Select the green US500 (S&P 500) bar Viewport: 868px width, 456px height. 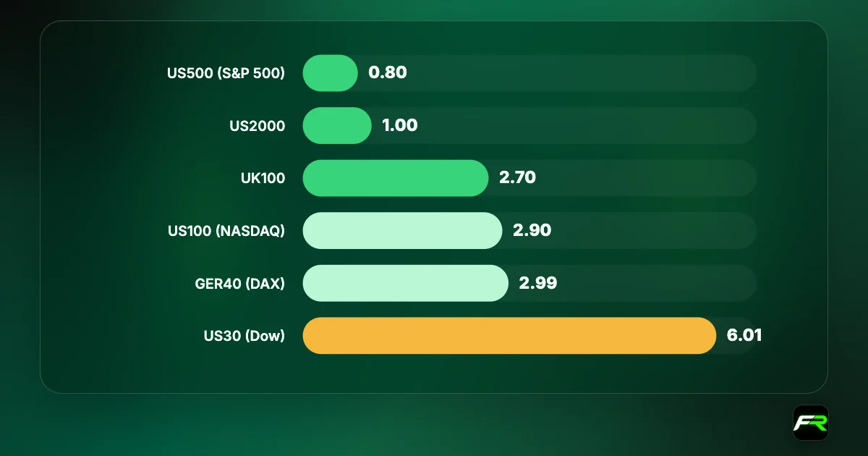click(330, 73)
